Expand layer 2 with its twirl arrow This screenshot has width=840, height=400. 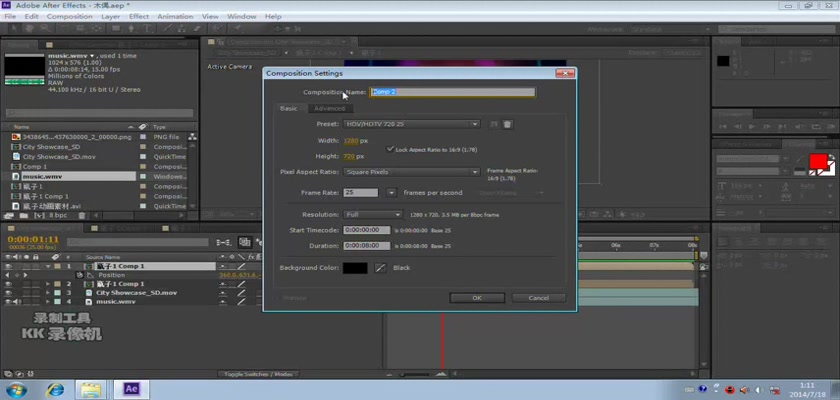[48, 284]
